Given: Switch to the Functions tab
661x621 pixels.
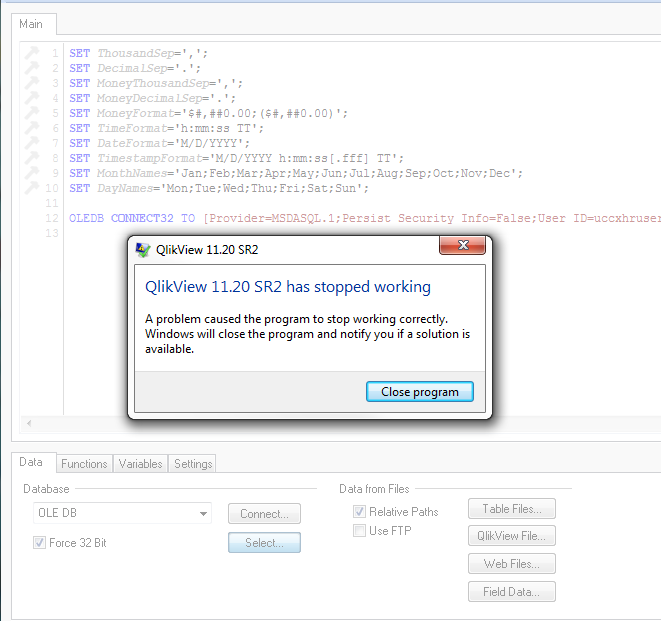Looking at the screenshot, I should pyautogui.click(x=84, y=464).
